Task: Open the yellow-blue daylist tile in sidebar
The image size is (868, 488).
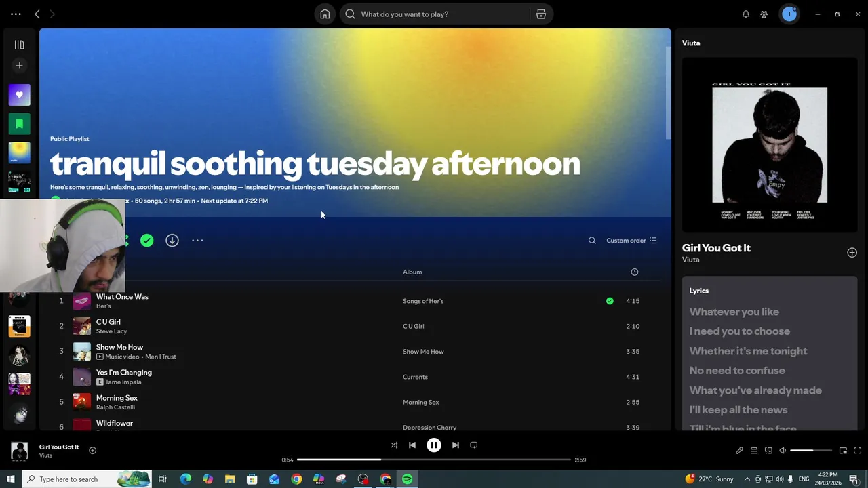Action: click(x=19, y=152)
